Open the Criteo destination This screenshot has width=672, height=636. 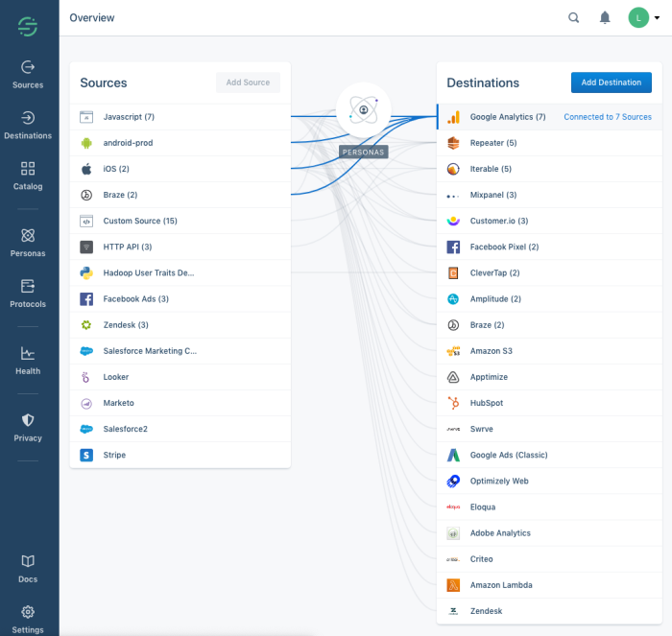tap(549, 559)
